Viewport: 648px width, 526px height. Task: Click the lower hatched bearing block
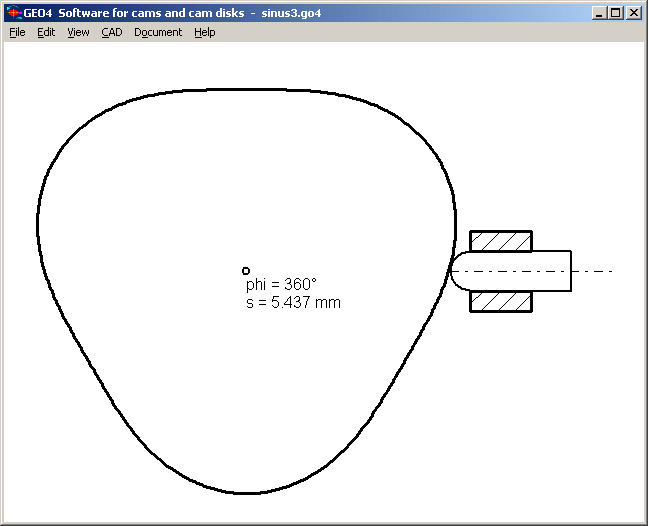501,301
